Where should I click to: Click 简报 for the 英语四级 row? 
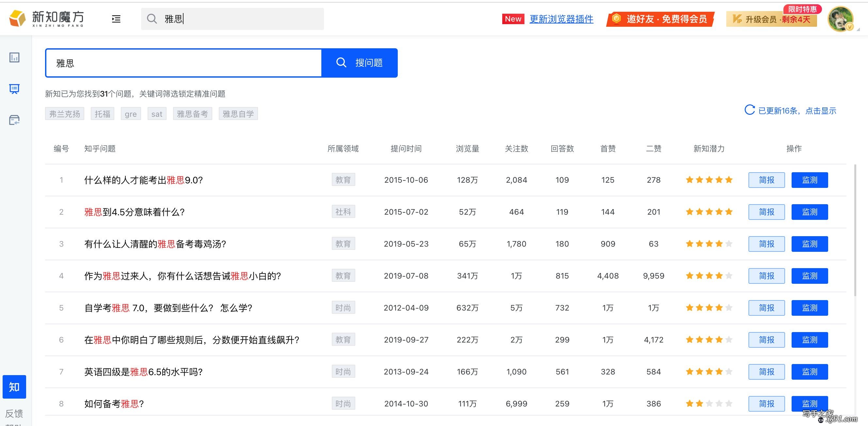coord(766,372)
